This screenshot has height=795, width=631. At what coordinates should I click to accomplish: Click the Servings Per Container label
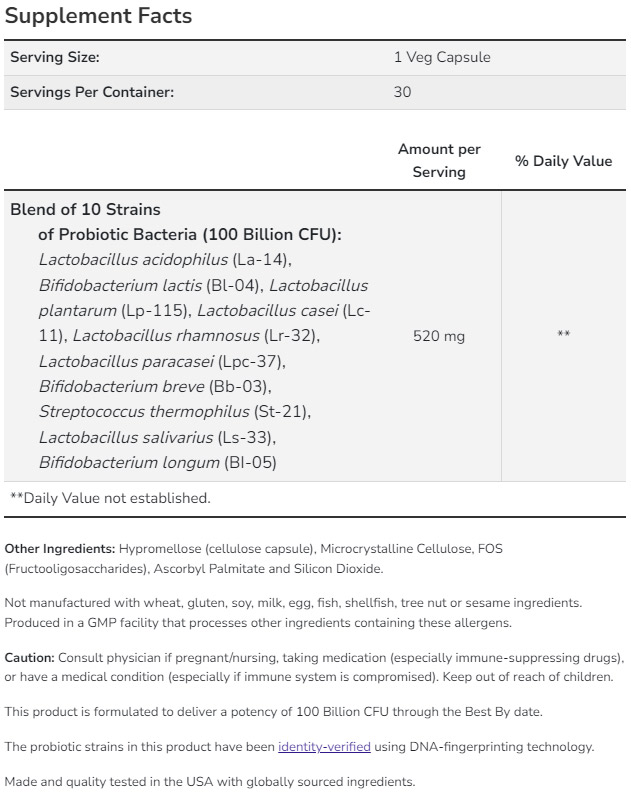(92, 92)
